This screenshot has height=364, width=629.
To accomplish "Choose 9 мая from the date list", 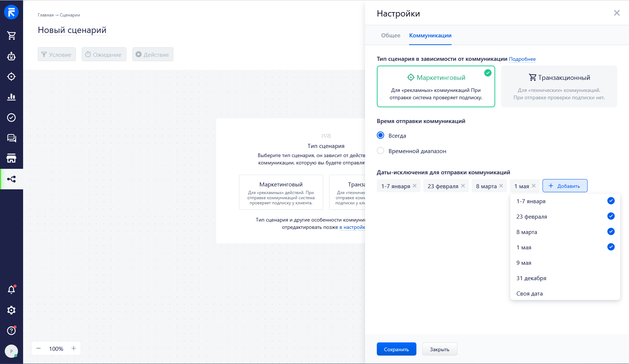I will tap(524, 263).
